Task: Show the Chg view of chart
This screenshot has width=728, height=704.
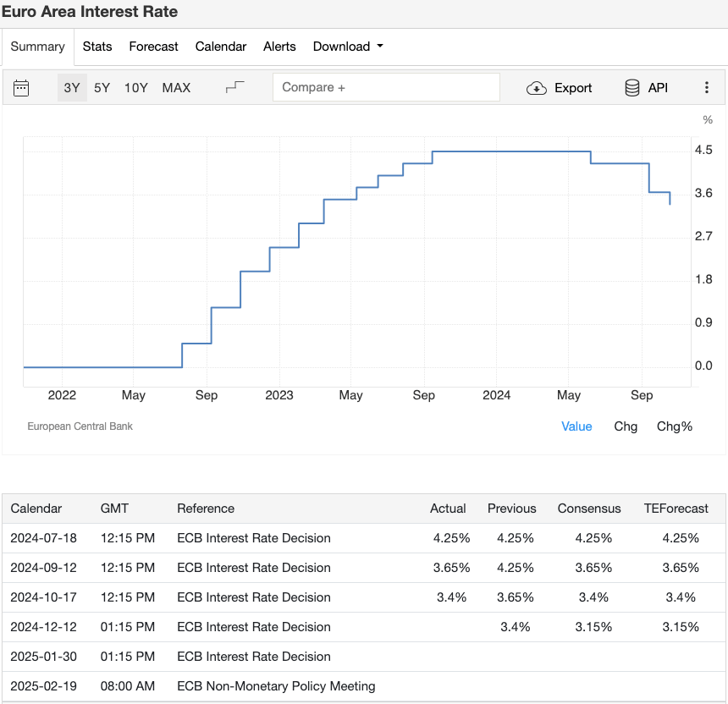Action: click(626, 426)
